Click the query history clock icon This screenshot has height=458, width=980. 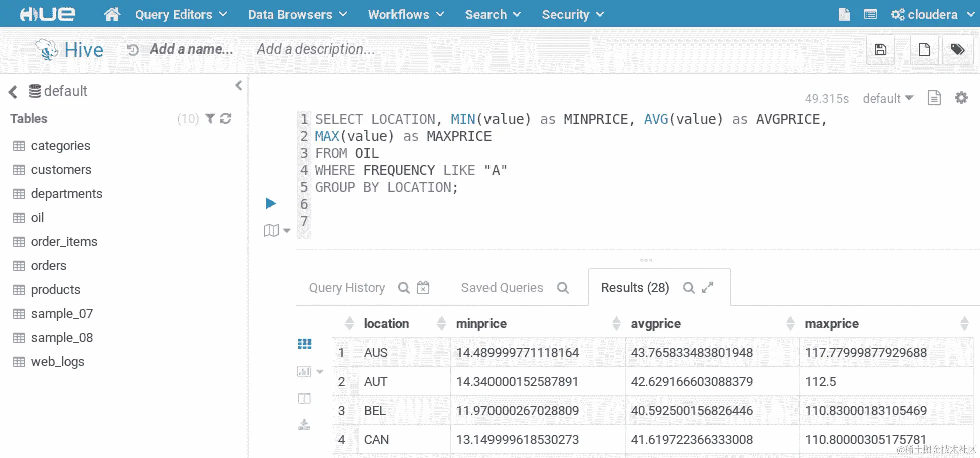[133, 49]
